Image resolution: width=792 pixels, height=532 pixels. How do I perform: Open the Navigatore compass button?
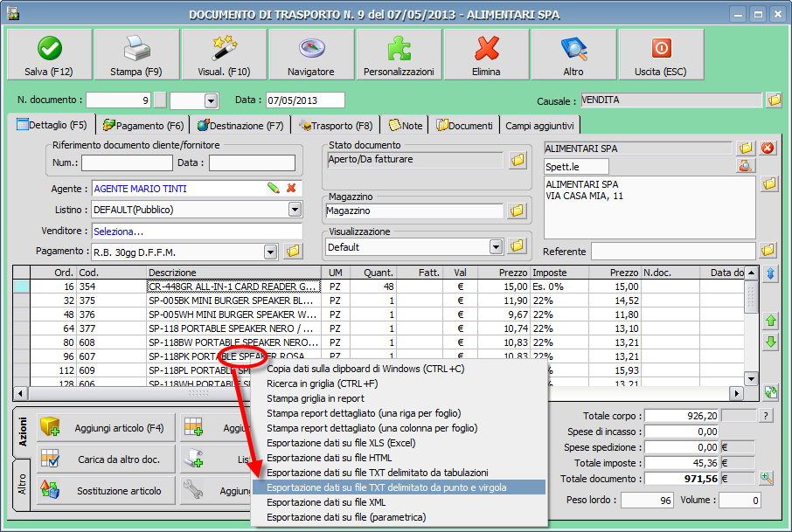(311, 54)
